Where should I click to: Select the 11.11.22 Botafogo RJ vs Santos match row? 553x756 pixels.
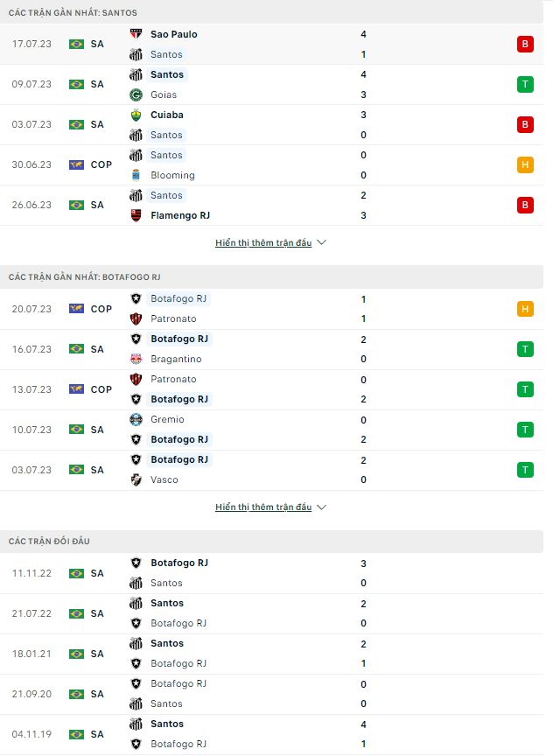pos(271,573)
